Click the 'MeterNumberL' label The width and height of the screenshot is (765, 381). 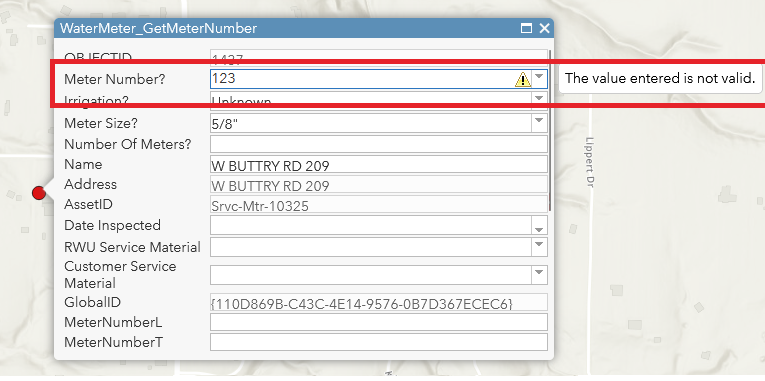click(113, 322)
